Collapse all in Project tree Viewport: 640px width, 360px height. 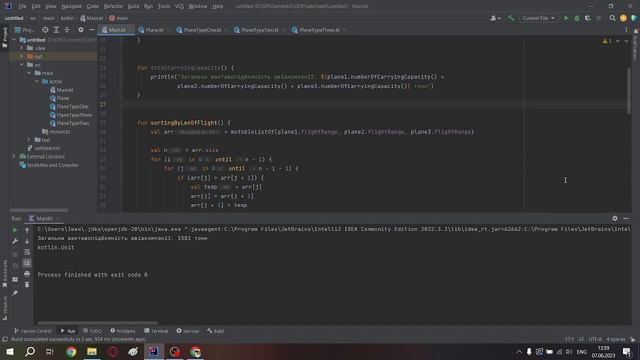67,30
